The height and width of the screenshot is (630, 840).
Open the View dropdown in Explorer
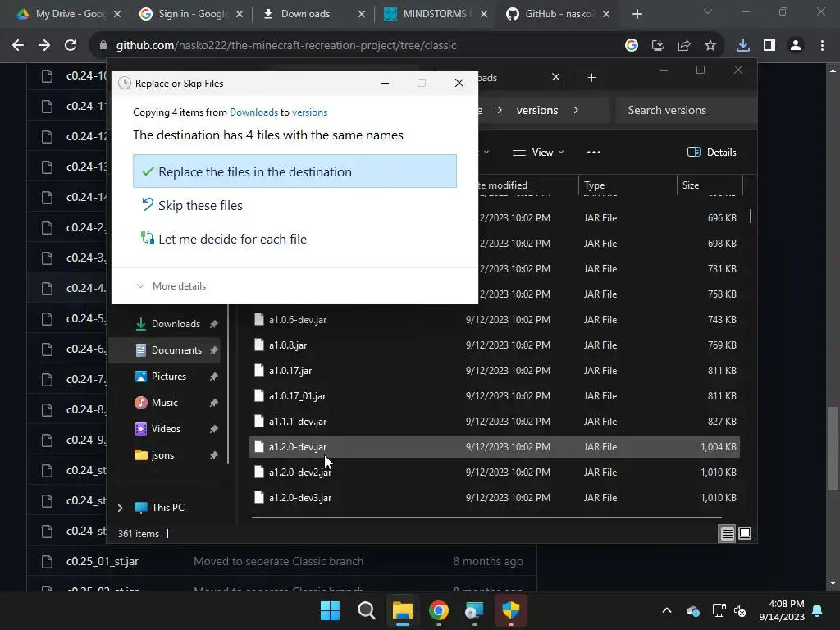point(538,152)
